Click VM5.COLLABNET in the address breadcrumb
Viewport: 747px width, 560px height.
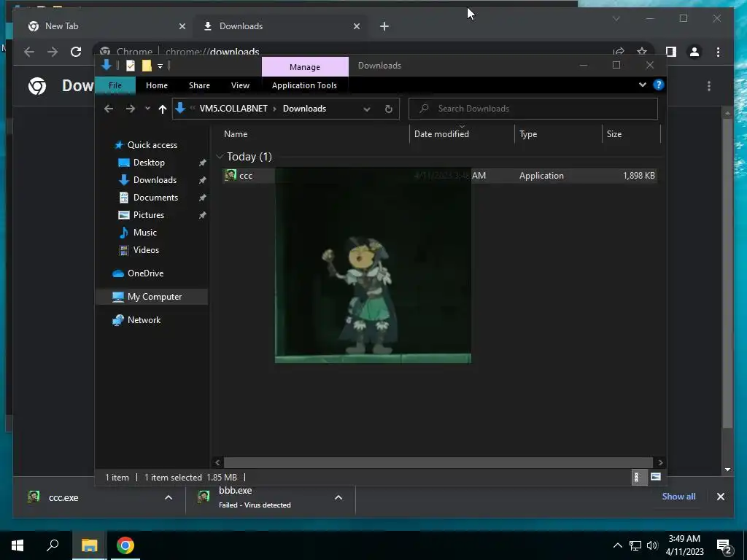click(233, 109)
